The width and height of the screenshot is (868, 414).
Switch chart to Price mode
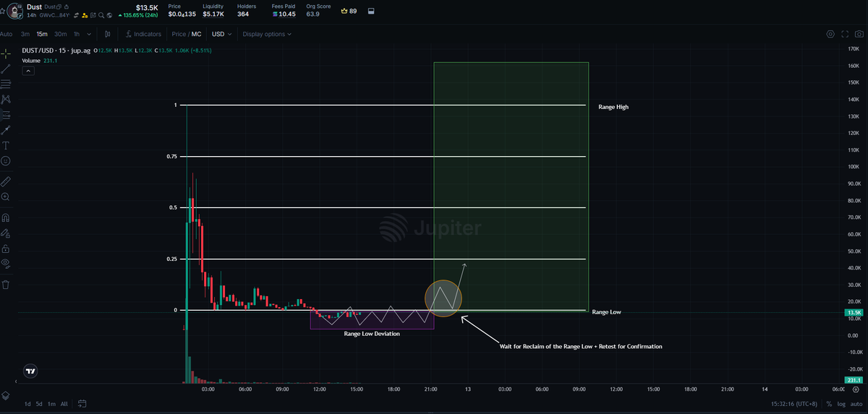178,34
